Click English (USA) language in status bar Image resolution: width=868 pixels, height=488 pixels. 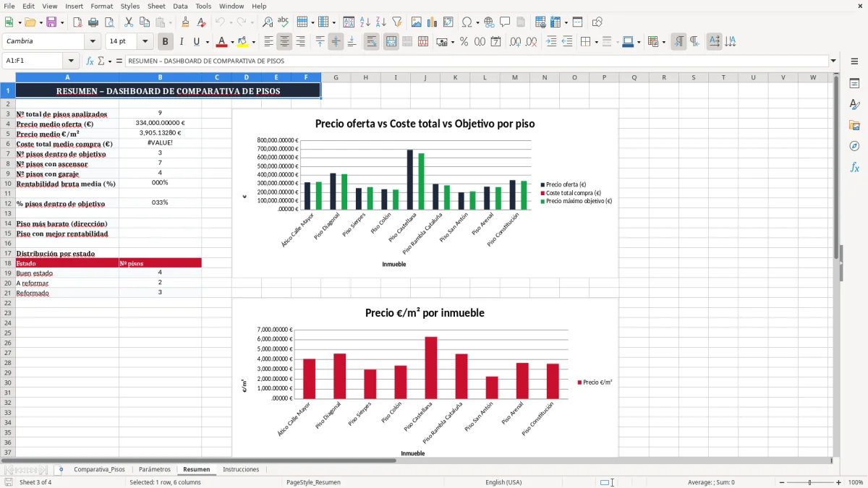tap(503, 482)
